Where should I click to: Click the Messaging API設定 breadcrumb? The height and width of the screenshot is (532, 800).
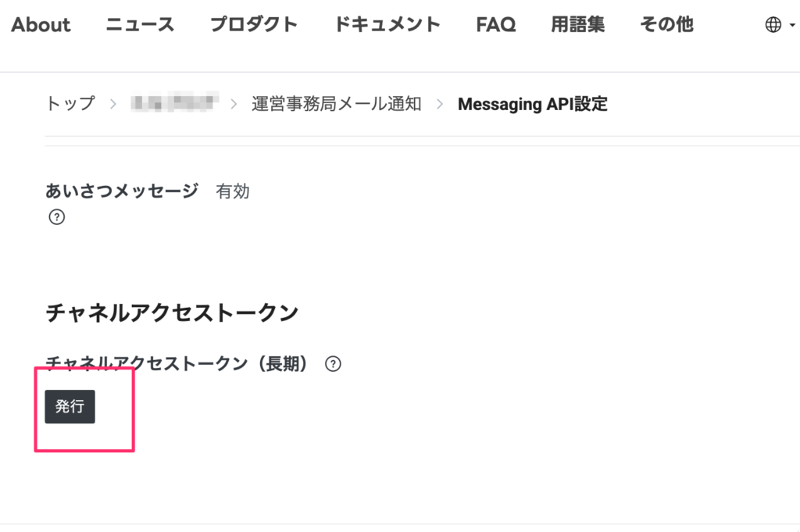[532, 104]
